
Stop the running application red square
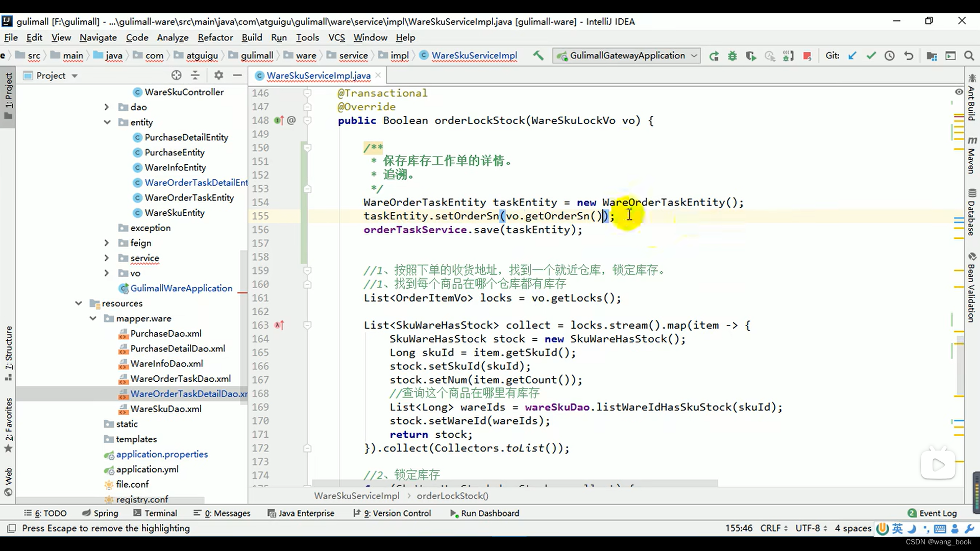click(x=807, y=56)
